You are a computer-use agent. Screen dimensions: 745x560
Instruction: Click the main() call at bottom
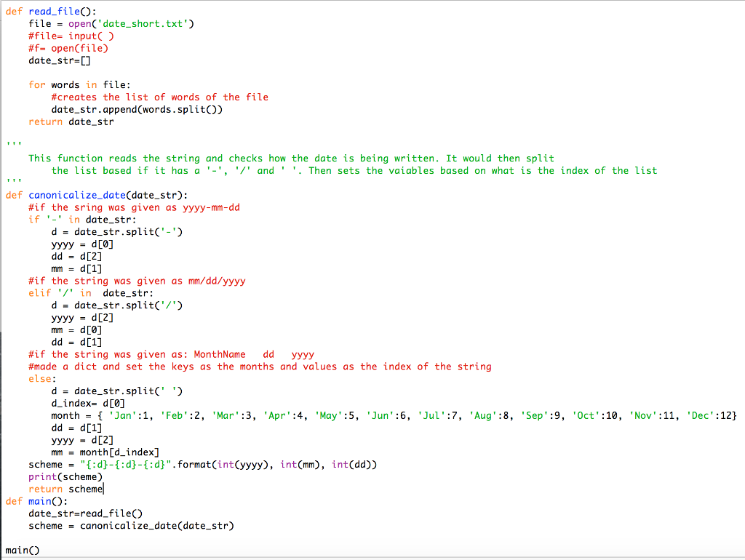pyautogui.click(x=22, y=551)
